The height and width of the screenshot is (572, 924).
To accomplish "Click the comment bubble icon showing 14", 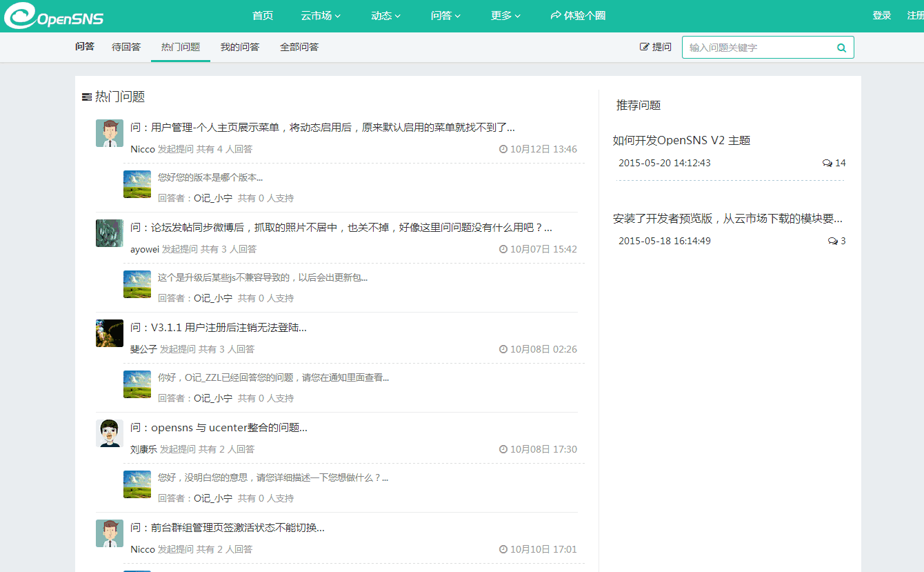I will (827, 164).
